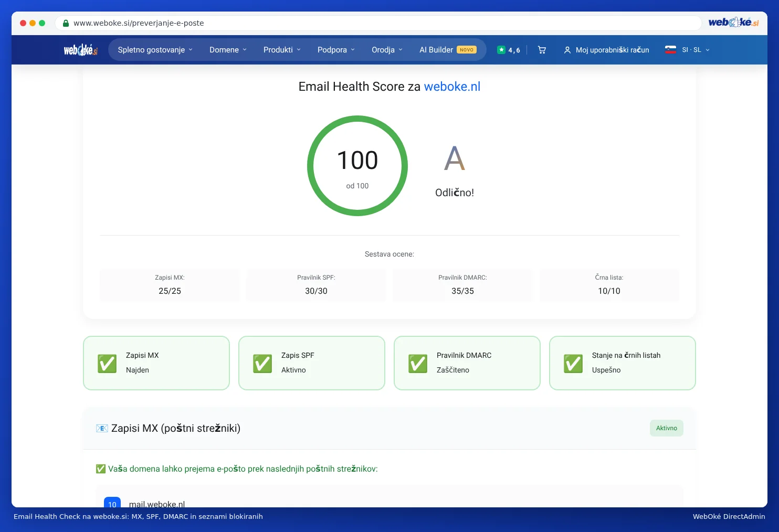Click the WebOké logo beside the address bar
Viewport: 779px width, 532px height.
pos(733,23)
